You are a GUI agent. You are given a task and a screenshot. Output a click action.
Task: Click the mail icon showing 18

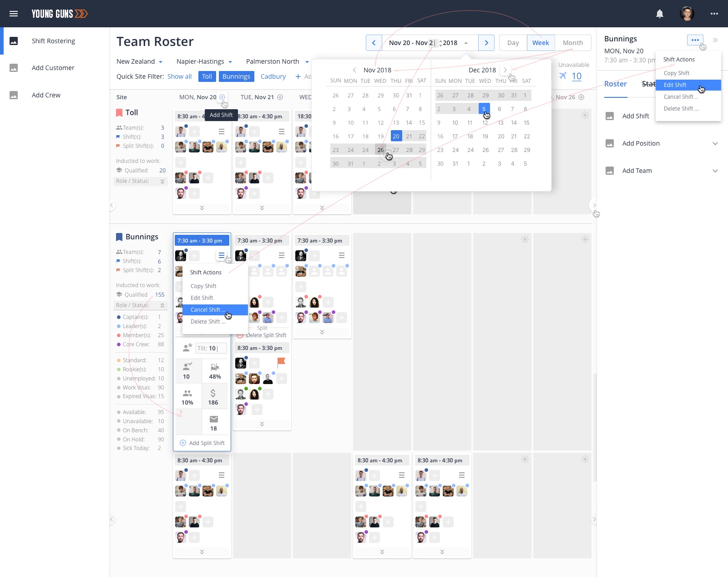tap(214, 419)
